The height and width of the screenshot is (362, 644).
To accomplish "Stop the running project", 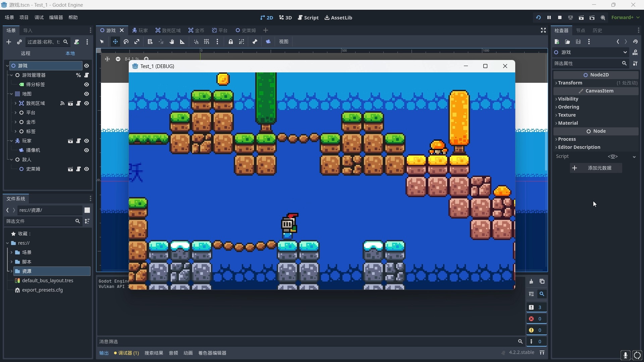I will (x=560, y=17).
